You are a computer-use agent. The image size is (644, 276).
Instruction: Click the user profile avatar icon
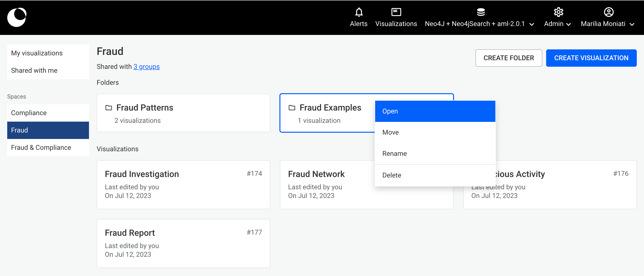click(x=608, y=12)
